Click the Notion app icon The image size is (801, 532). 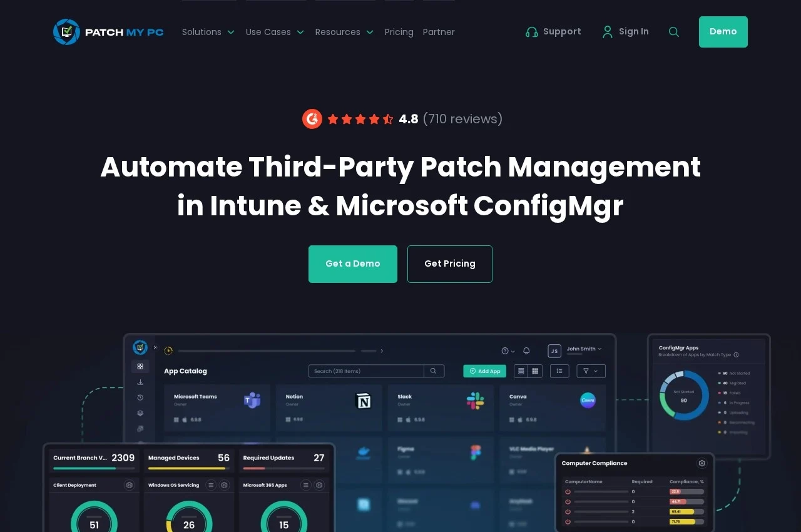coord(363,401)
